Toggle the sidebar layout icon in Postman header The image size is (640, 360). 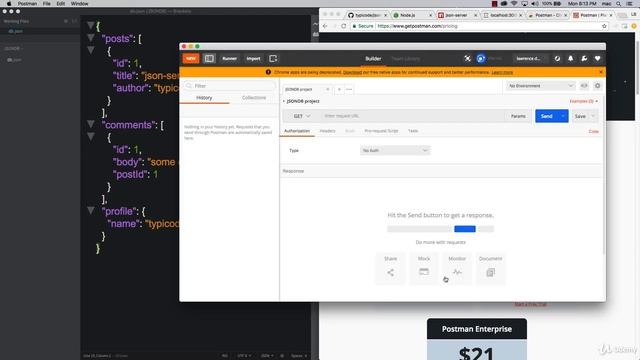click(209, 58)
